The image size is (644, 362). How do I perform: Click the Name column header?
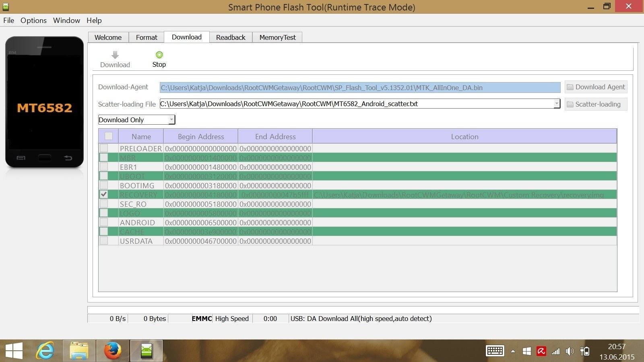[141, 136]
